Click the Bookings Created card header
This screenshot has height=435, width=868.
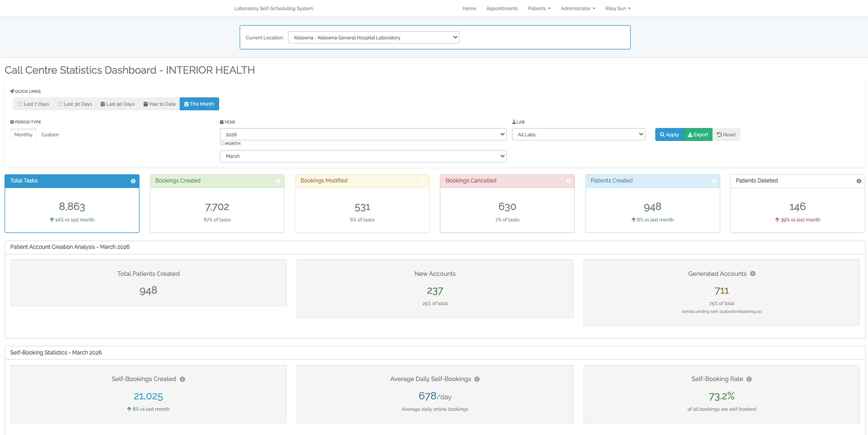tap(217, 181)
